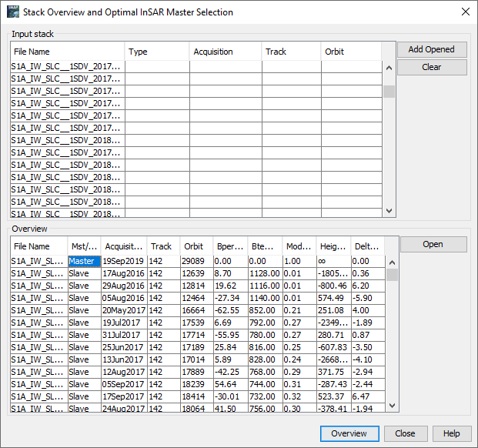The image size is (478, 448).
Task: Close window with the X title bar button
Action: point(465,12)
